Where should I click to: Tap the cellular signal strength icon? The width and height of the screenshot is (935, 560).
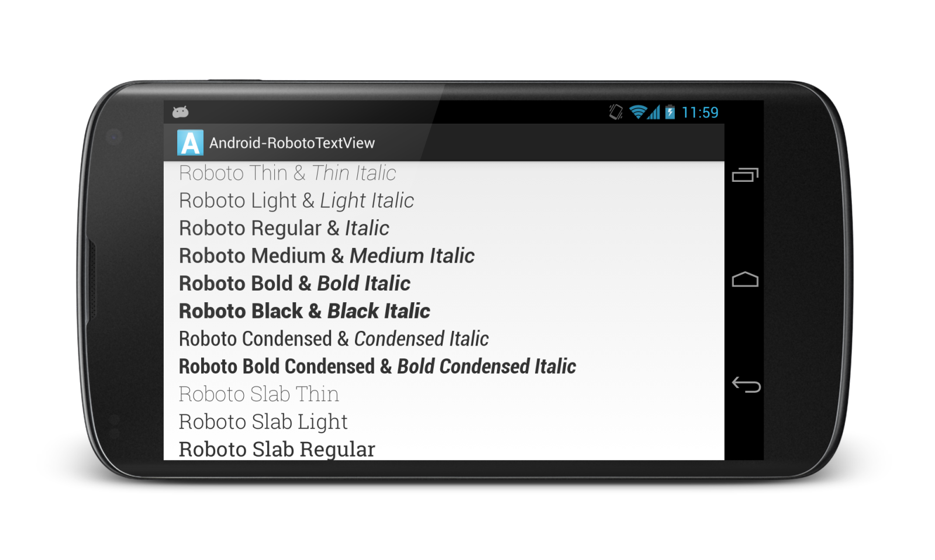tap(654, 112)
